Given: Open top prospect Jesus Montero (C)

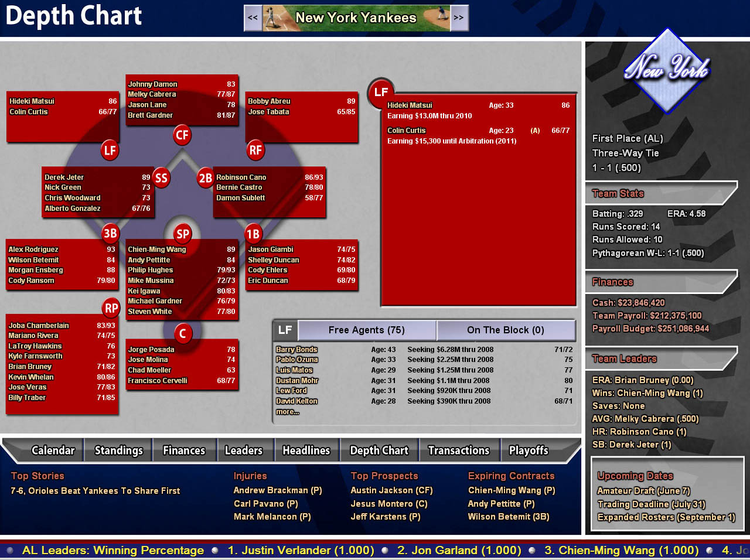Looking at the screenshot, I should tap(389, 504).
